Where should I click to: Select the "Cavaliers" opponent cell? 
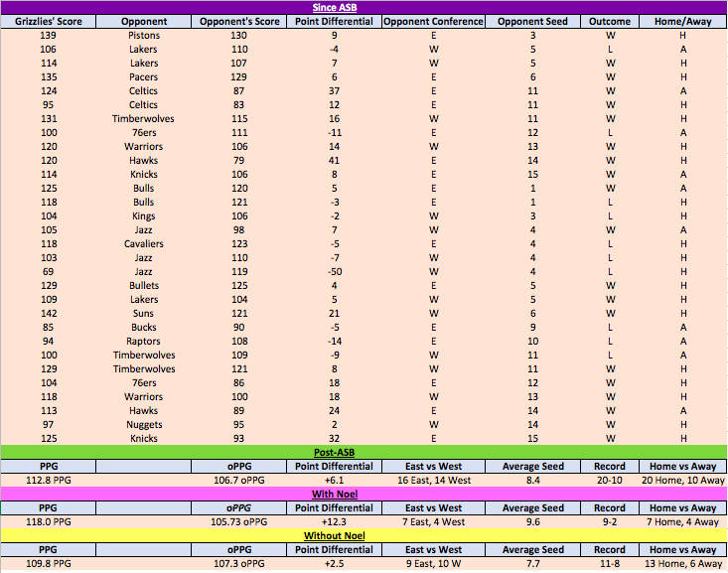[143, 243]
